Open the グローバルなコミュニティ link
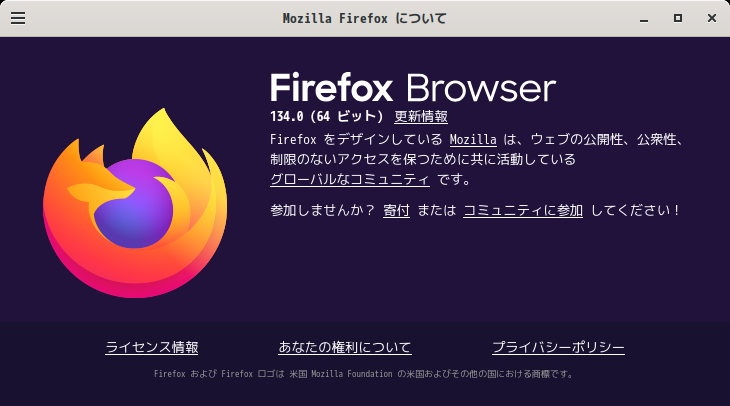This screenshot has width=730, height=406. coord(350,179)
